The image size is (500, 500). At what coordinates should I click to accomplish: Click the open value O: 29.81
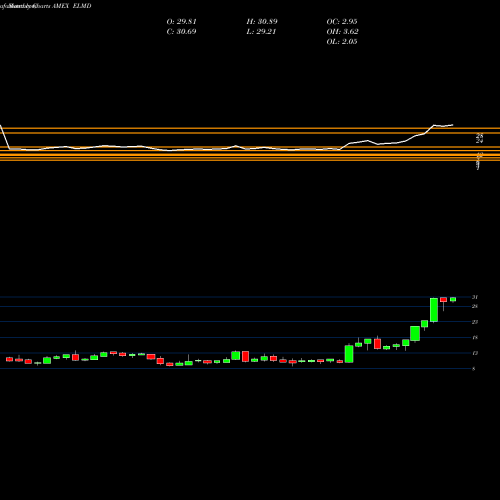pos(182,22)
